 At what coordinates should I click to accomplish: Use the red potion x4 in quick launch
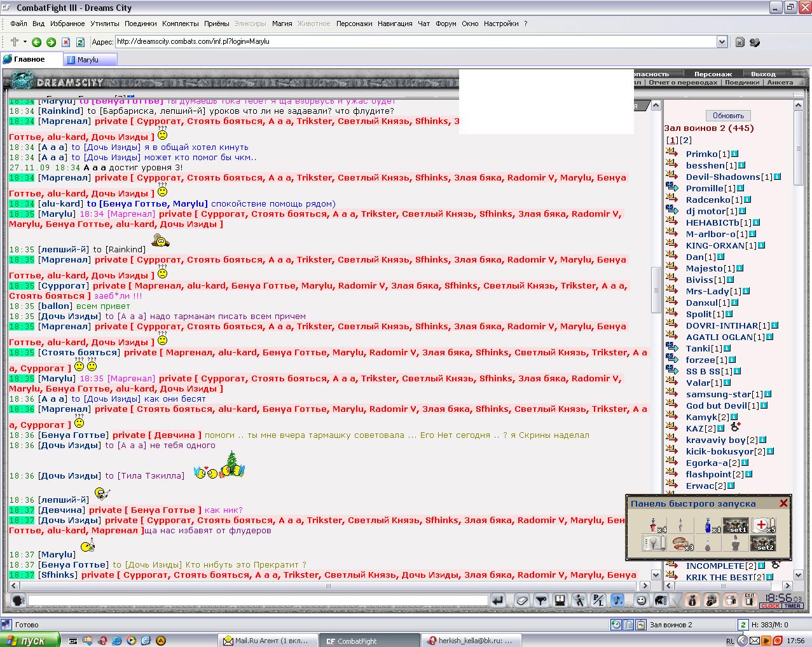(x=654, y=526)
